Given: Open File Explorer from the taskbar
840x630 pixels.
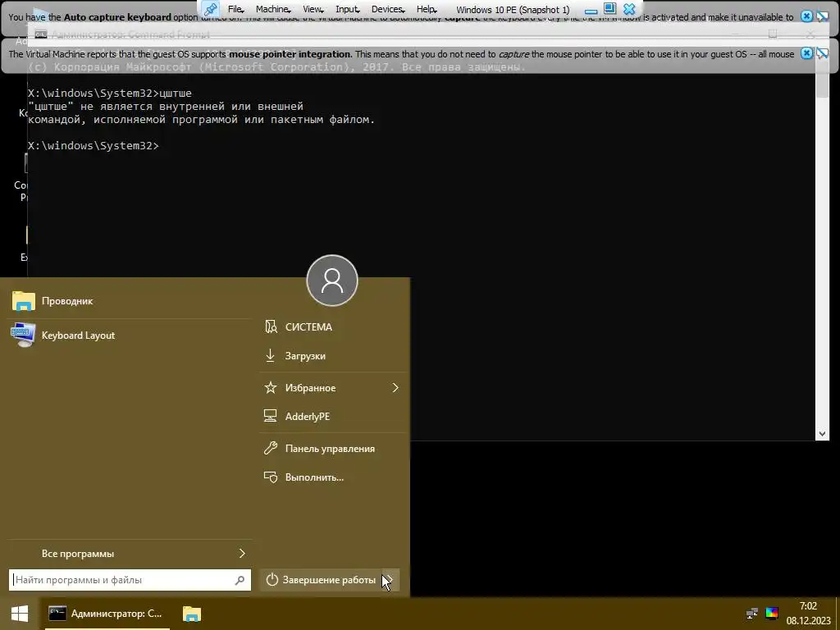Looking at the screenshot, I should pyautogui.click(x=192, y=614).
